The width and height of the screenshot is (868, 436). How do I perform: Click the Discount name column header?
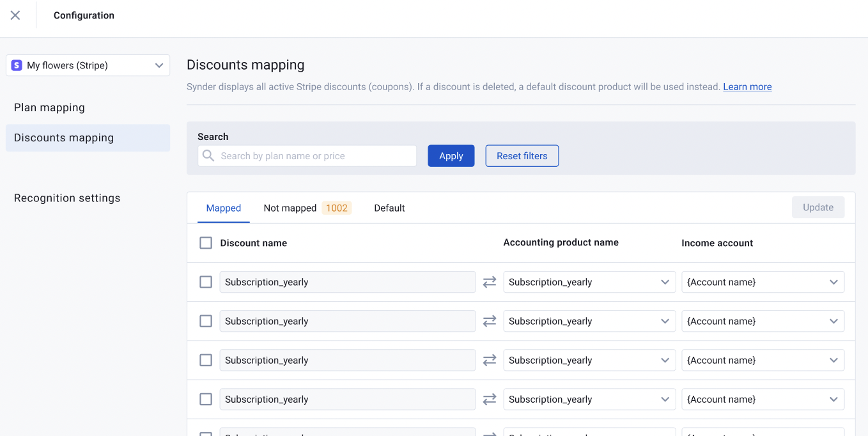point(254,243)
